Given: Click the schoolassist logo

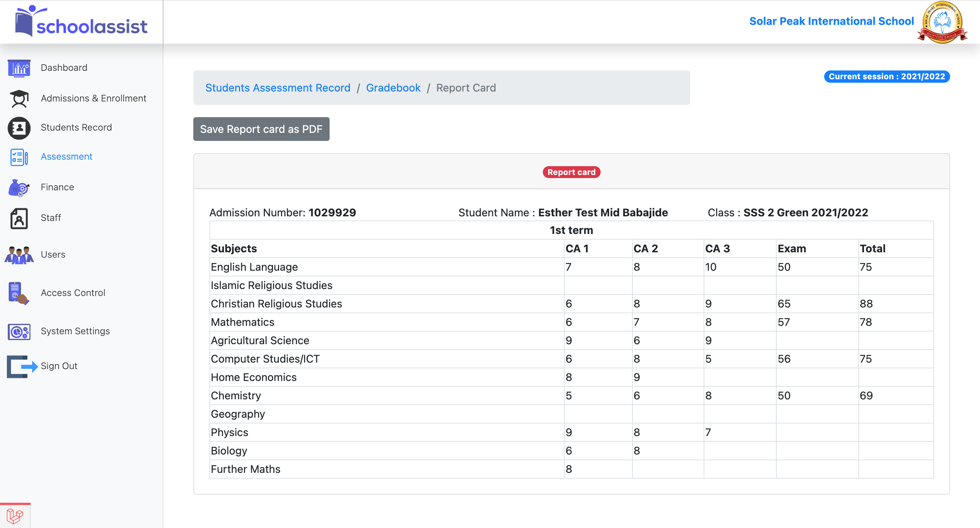Looking at the screenshot, I should (x=81, y=22).
